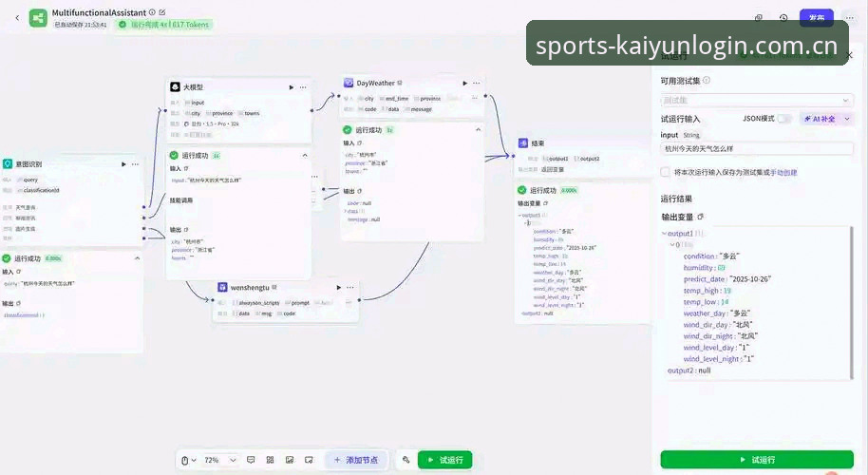868x475 pixels.
Task: Run the 大模型 node with its play icon
Action: (x=292, y=87)
